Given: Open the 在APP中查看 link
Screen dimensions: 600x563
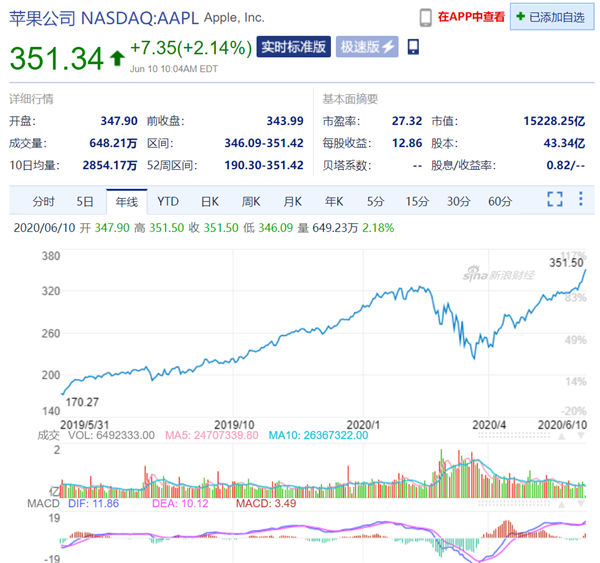Looking at the screenshot, I should pos(471,17).
